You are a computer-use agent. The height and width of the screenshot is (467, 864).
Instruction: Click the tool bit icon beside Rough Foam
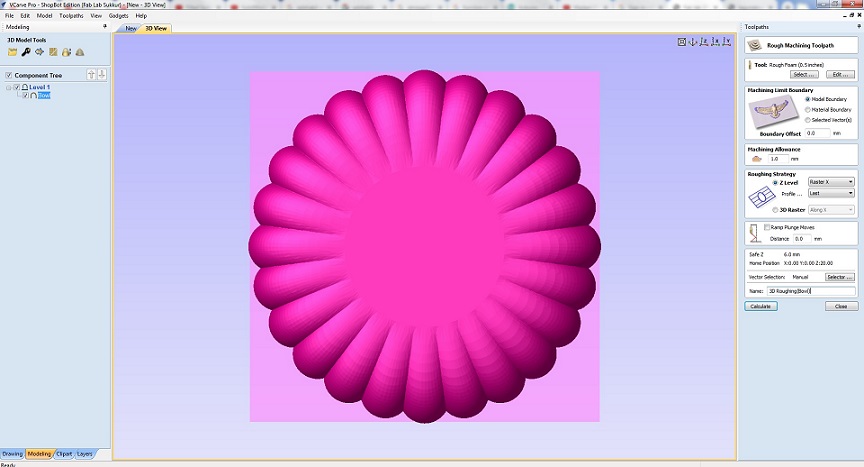(x=750, y=65)
